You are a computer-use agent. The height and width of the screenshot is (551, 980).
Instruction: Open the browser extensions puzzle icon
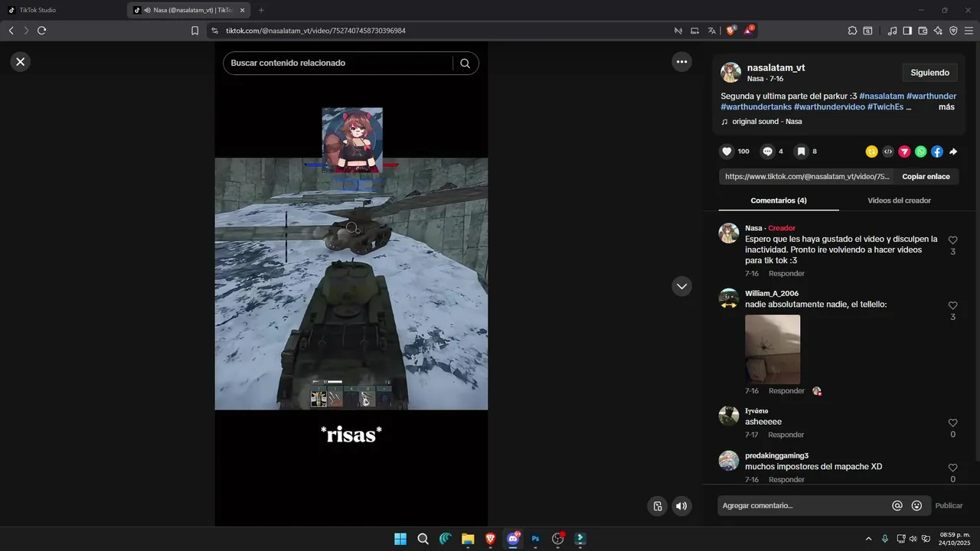click(x=852, y=31)
